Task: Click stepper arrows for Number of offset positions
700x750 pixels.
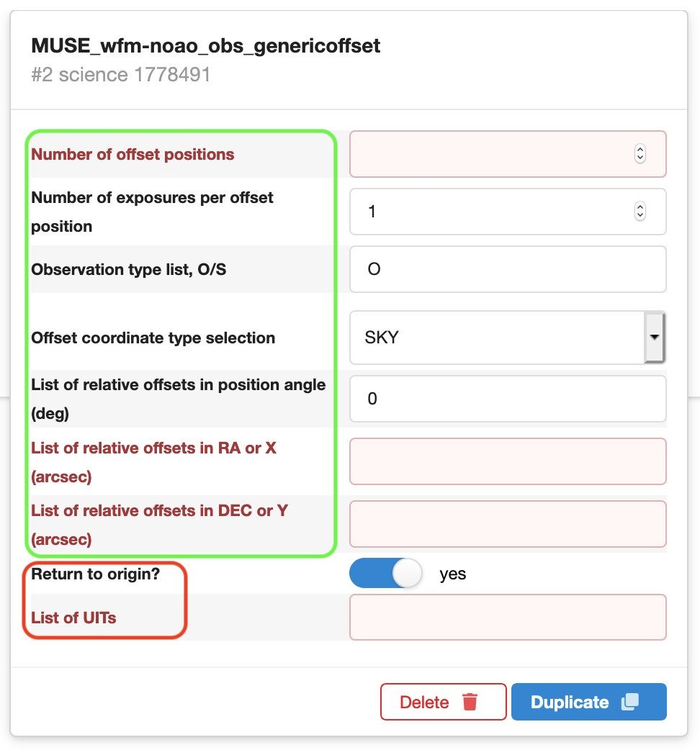Action: pyautogui.click(x=640, y=154)
